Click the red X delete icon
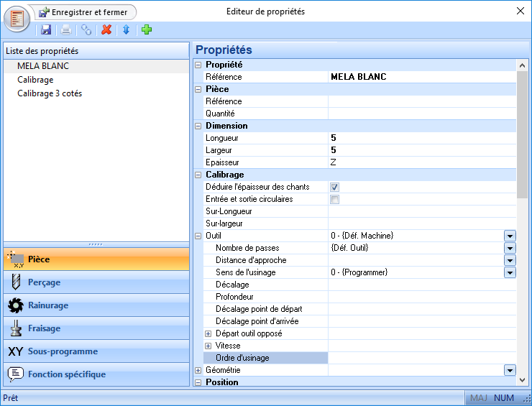The image size is (532, 406). (106, 29)
